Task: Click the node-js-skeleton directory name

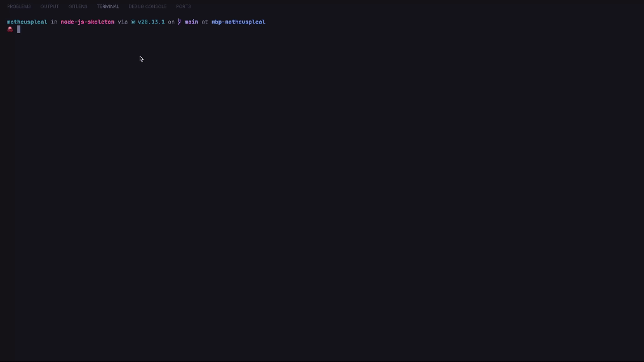Action: pyautogui.click(x=88, y=22)
